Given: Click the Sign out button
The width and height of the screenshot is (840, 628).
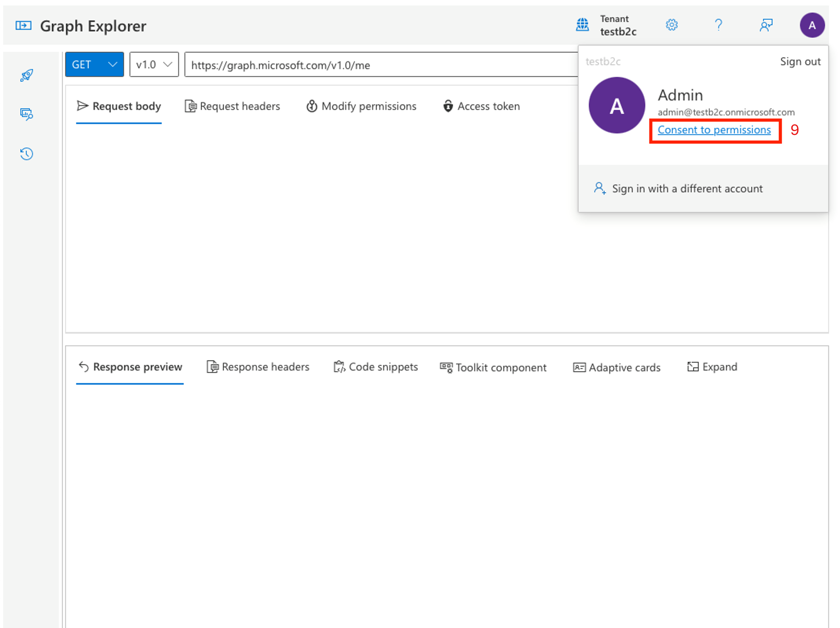Looking at the screenshot, I should [x=800, y=62].
